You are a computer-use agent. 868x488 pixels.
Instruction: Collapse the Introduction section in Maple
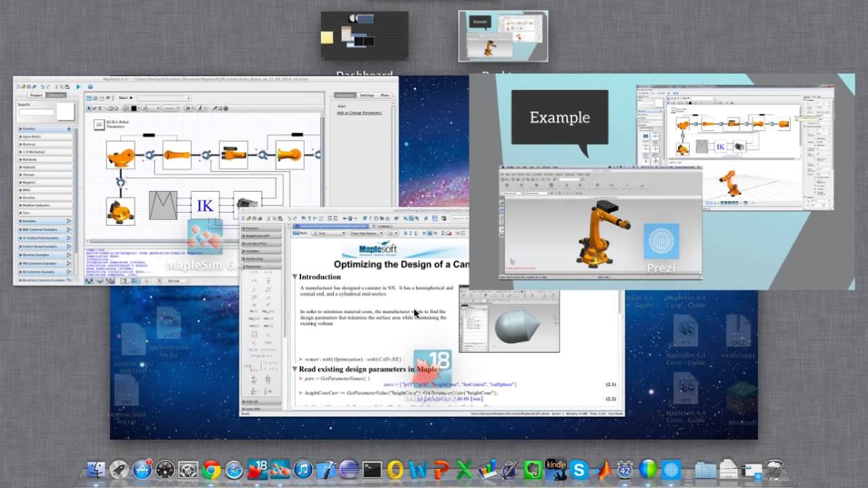295,277
